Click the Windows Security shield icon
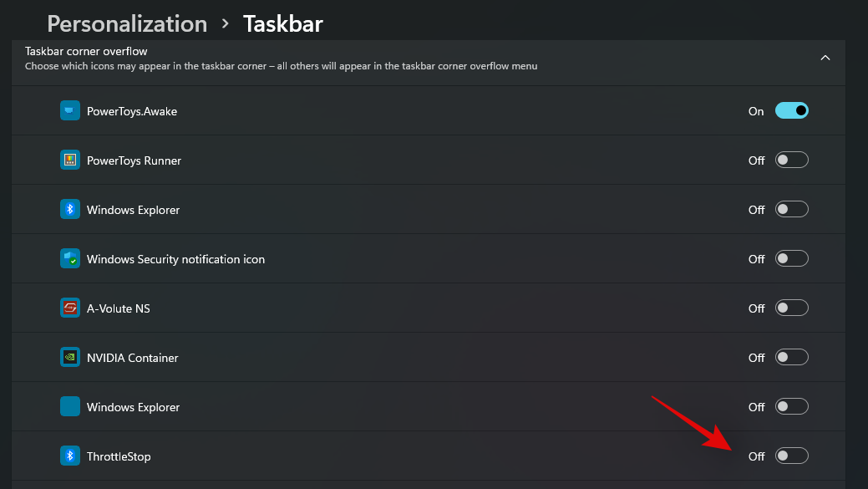 click(70, 257)
